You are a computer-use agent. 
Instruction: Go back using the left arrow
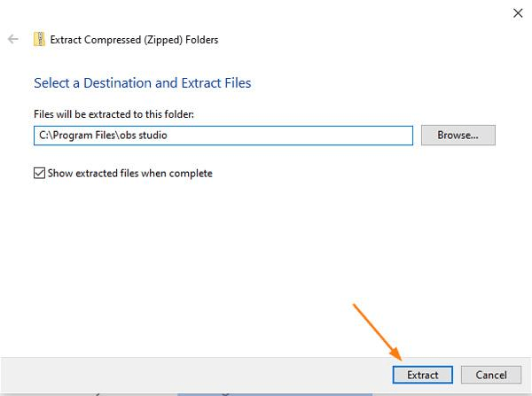point(13,39)
